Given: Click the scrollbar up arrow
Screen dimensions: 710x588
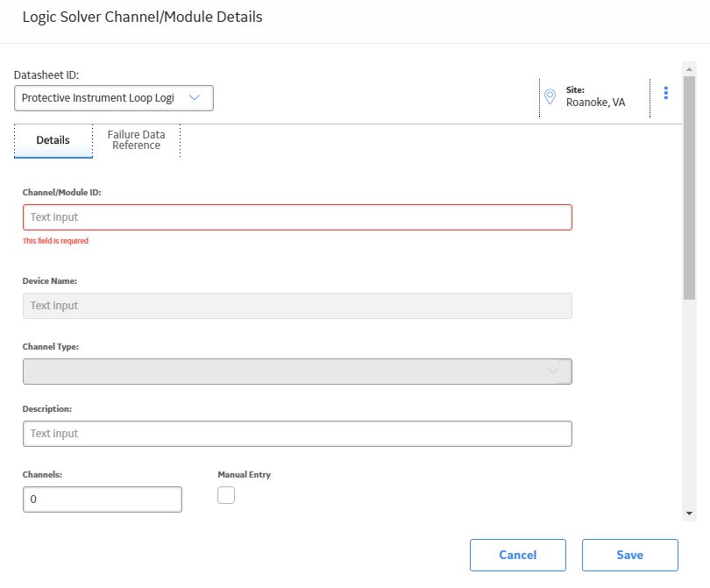Looking at the screenshot, I should tap(689, 69).
